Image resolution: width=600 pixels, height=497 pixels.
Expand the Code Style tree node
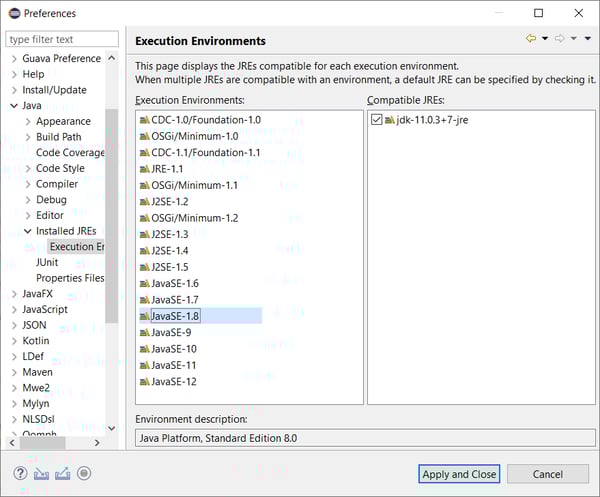[27, 168]
